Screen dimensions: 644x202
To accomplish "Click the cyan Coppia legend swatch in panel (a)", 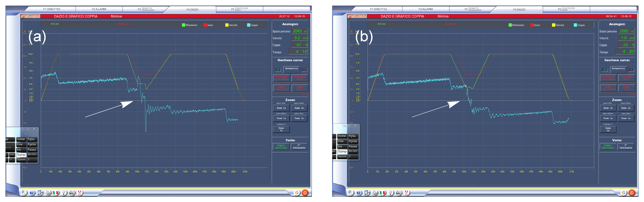I will [x=249, y=25].
